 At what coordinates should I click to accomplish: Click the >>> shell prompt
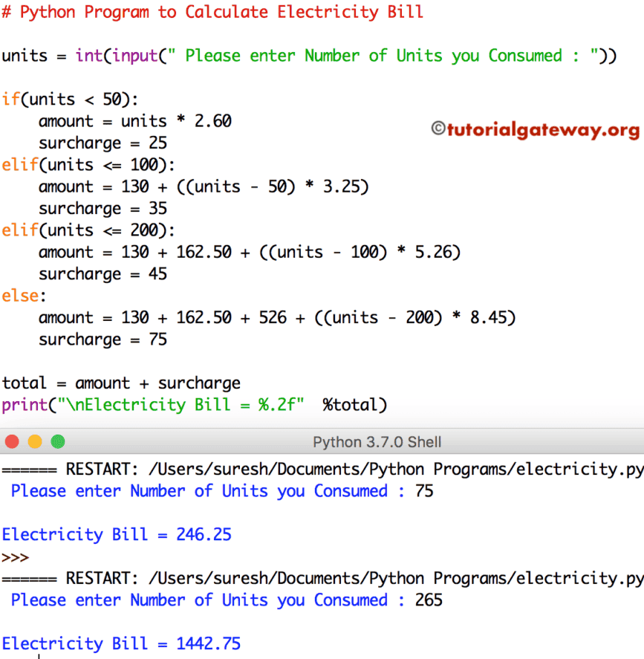(x=16, y=556)
